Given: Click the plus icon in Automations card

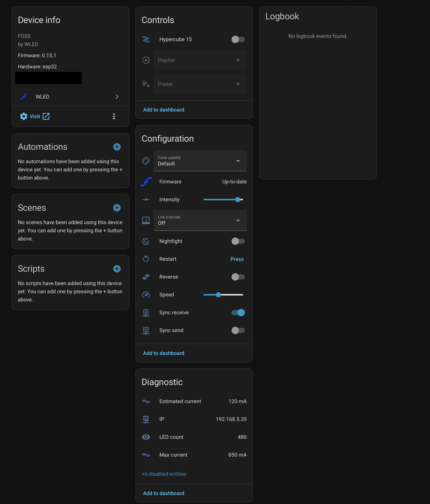Looking at the screenshot, I should pyautogui.click(x=117, y=147).
